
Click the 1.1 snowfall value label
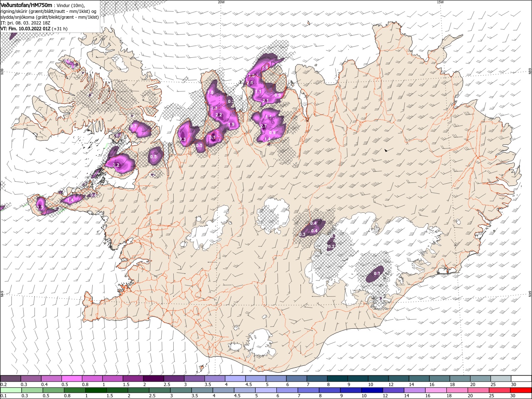coord(258,91)
